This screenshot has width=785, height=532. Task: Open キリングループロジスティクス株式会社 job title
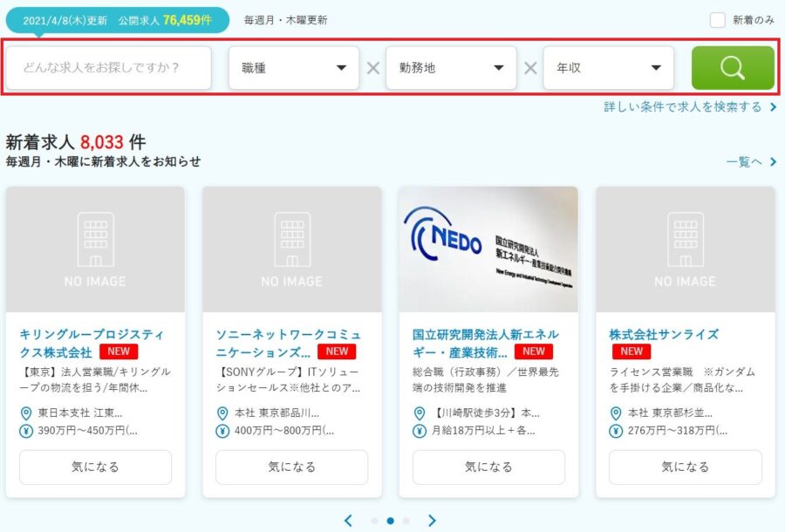(x=91, y=344)
